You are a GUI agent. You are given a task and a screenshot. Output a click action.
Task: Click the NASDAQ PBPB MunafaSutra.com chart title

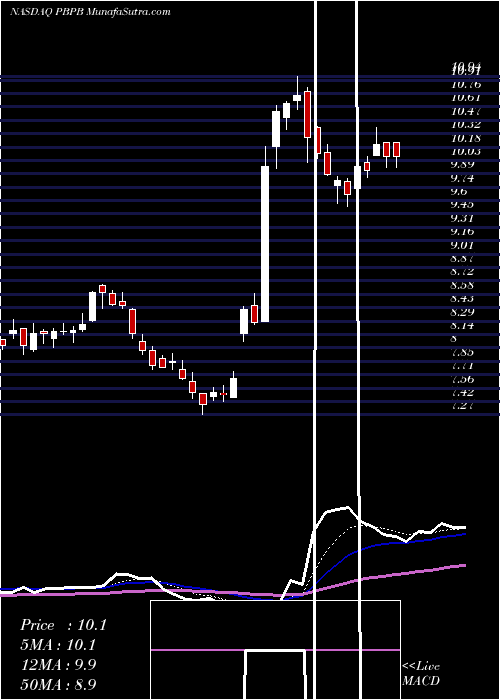click(90, 11)
